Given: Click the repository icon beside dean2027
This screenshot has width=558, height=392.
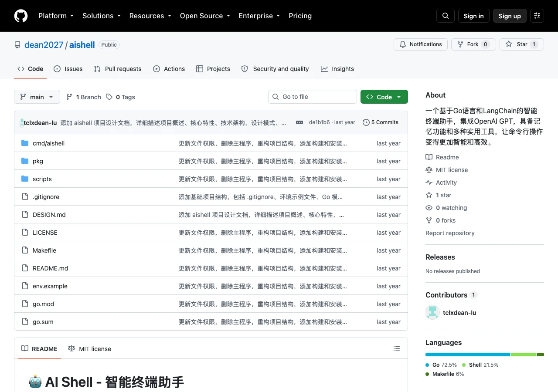Looking at the screenshot, I should pyautogui.click(x=17, y=45).
